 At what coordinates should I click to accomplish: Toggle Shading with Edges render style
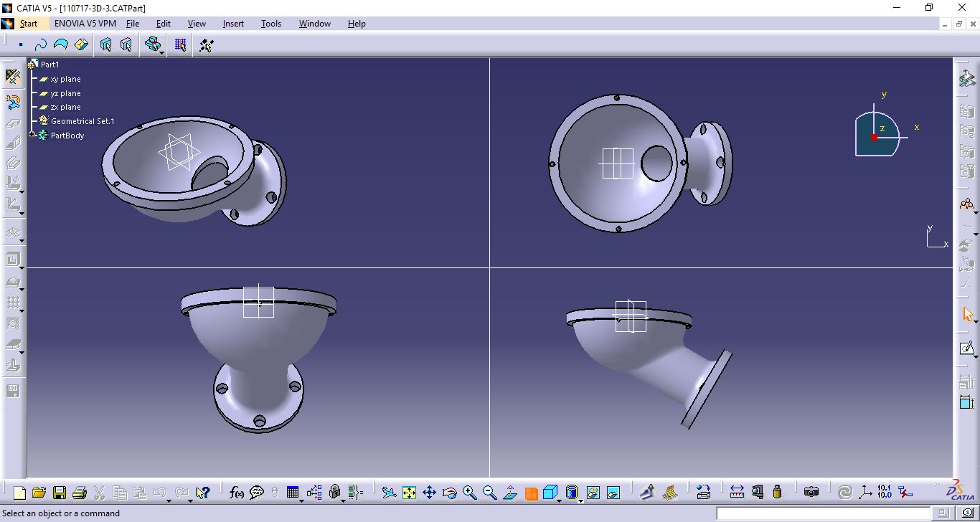572,493
